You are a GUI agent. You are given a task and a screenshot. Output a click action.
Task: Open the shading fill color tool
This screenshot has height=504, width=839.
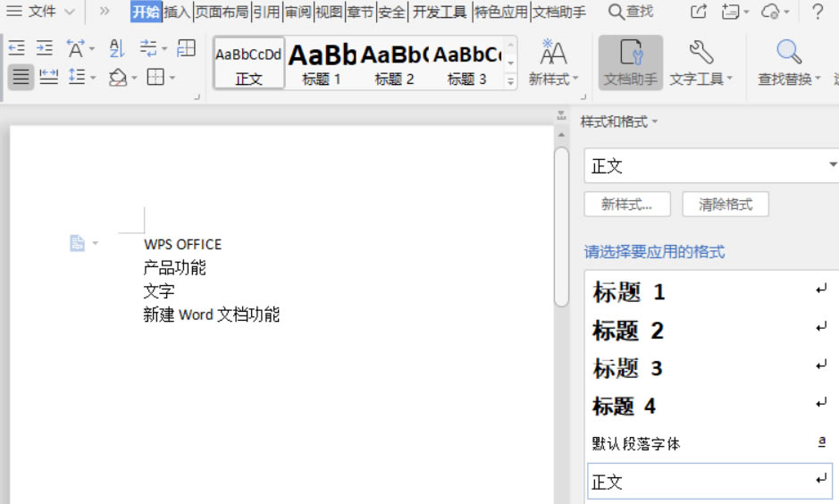[x=118, y=78]
